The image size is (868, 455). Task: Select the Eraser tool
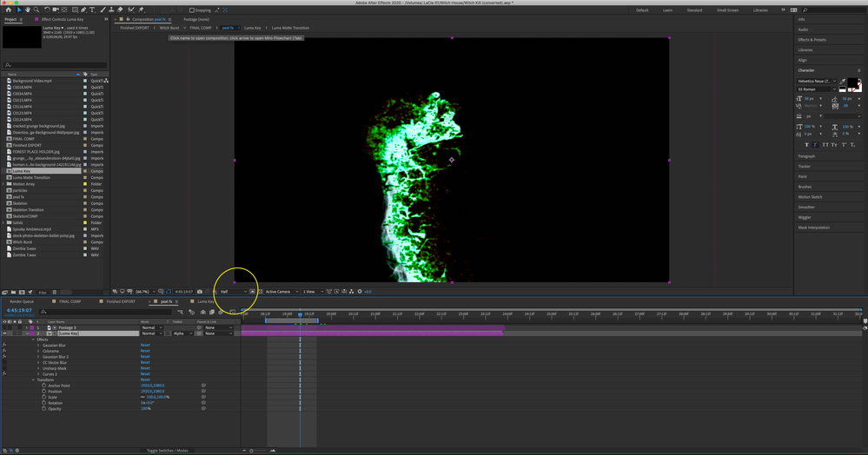(120, 10)
